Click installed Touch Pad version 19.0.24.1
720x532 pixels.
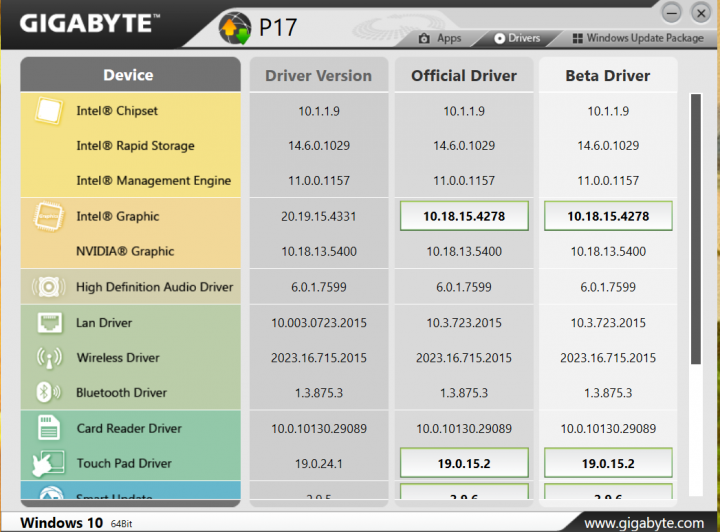[x=319, y=464]
